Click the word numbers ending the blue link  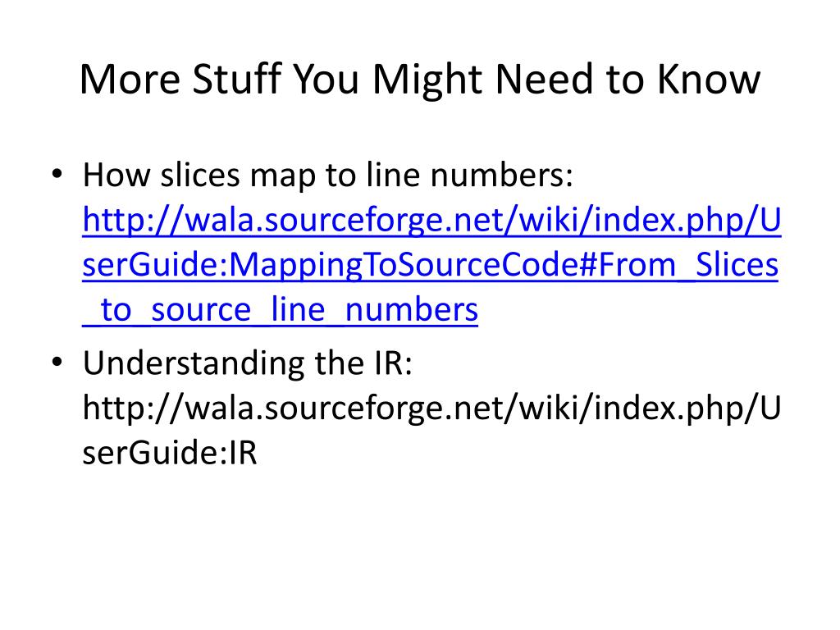coord(412,310)
